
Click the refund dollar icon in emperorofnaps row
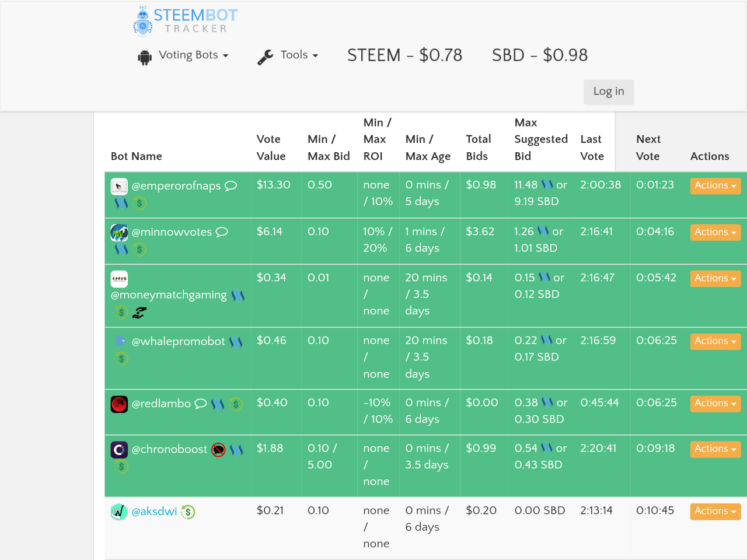coord(139,203)
